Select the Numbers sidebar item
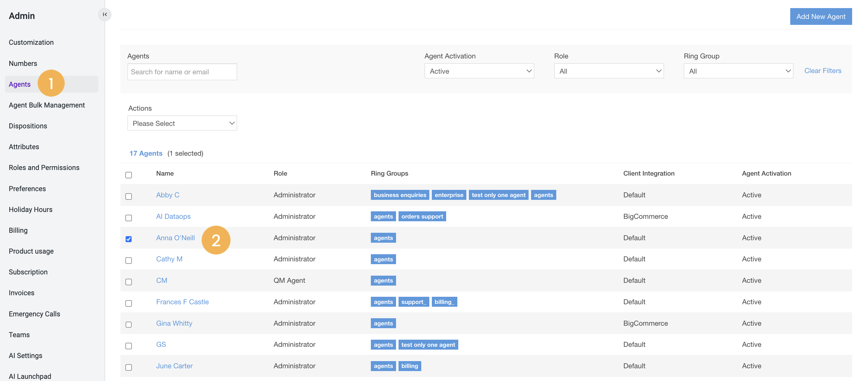868x381 pixels. tap(23, 63)
